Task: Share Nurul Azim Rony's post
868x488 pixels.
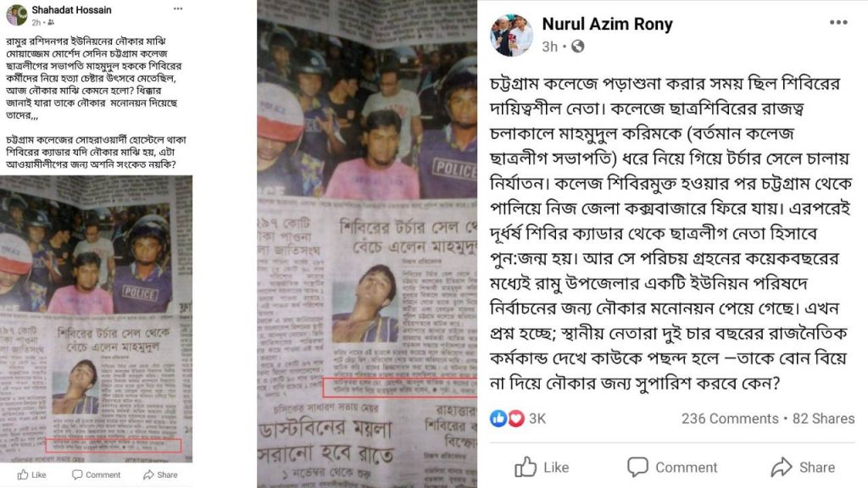Action: (804, 467)
